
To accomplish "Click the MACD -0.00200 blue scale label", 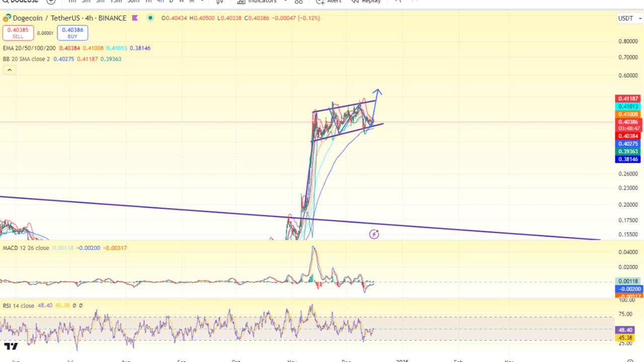I will point(628,289).
